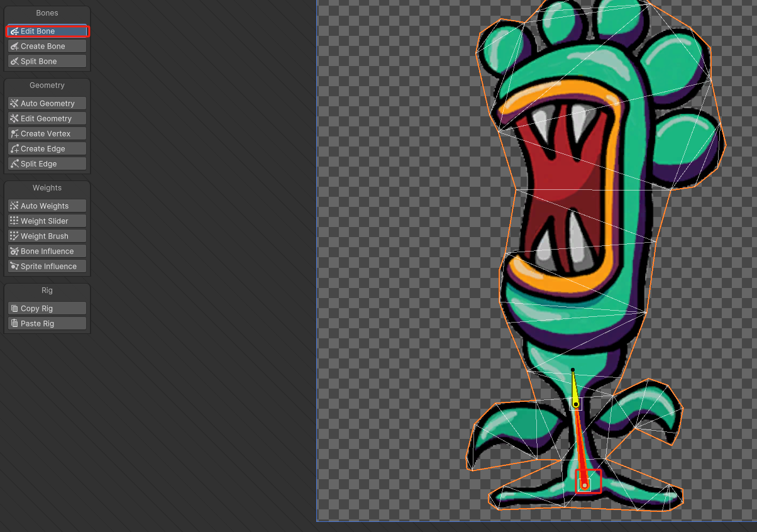
Task: Enable the Split Edge tool
Action: click(x=47, y=163)
